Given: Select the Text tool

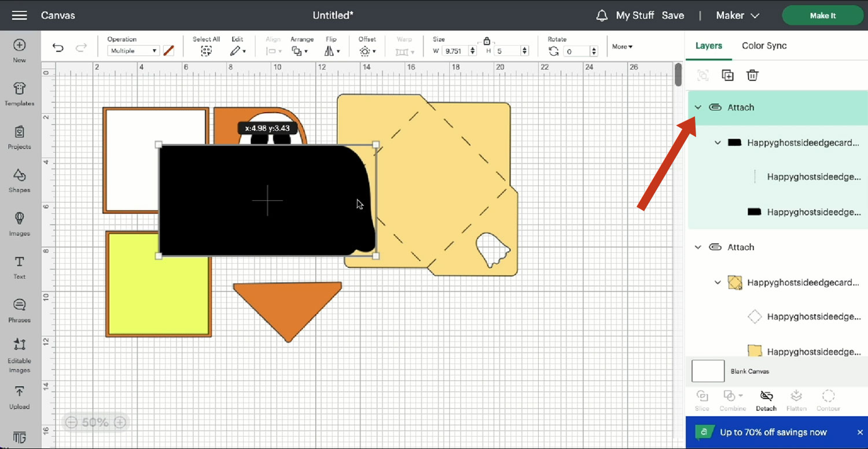Looking at the screenshot, I should click(x=19, y=266).
